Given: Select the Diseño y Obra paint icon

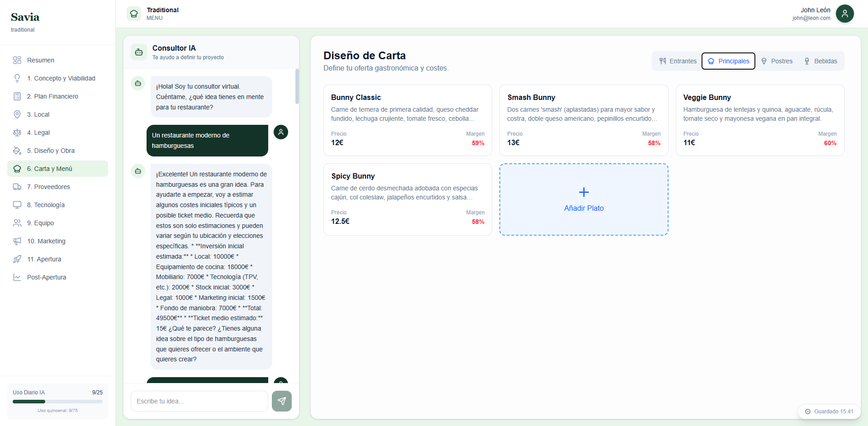Looking at the screenshot, I should [17, 150].
